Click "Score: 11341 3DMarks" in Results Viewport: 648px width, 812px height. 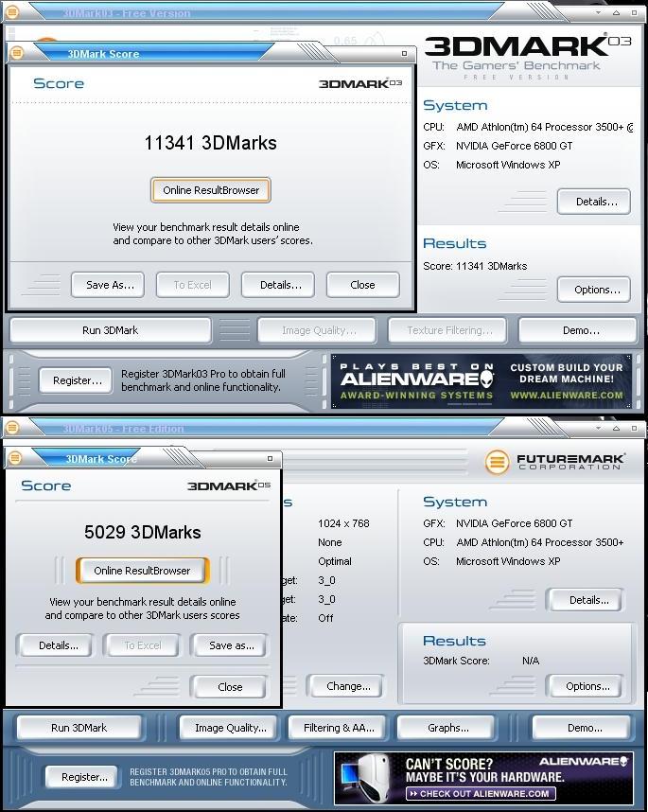click(x=475, y=266)
